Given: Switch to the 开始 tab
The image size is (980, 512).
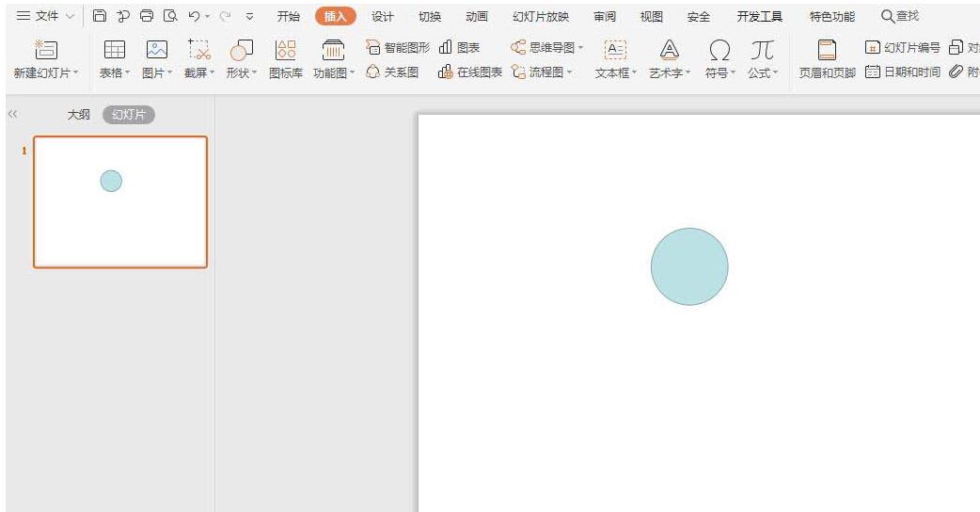Looking at the screenshot, I should pos(288,16).
